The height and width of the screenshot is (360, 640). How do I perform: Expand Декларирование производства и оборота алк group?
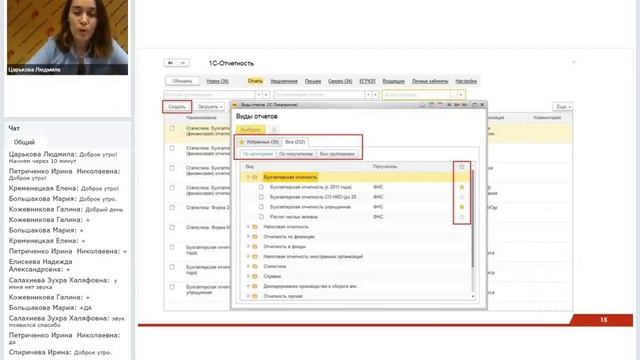(x=248, y=286)
